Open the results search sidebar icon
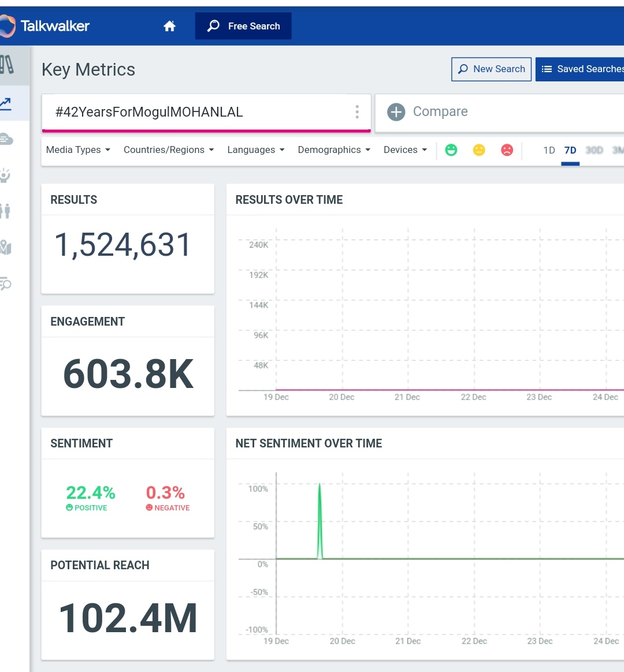The width and height of the screenshot is (624, 672). point(6,283)
